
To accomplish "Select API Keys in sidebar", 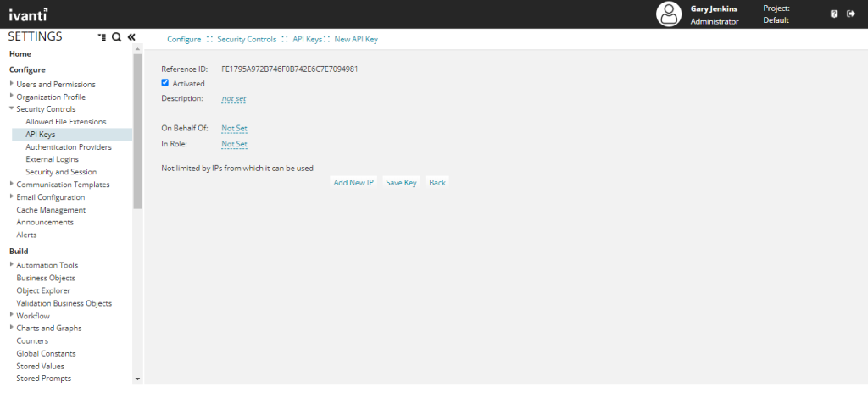I will pyautogui.click(x=72, y=135).
